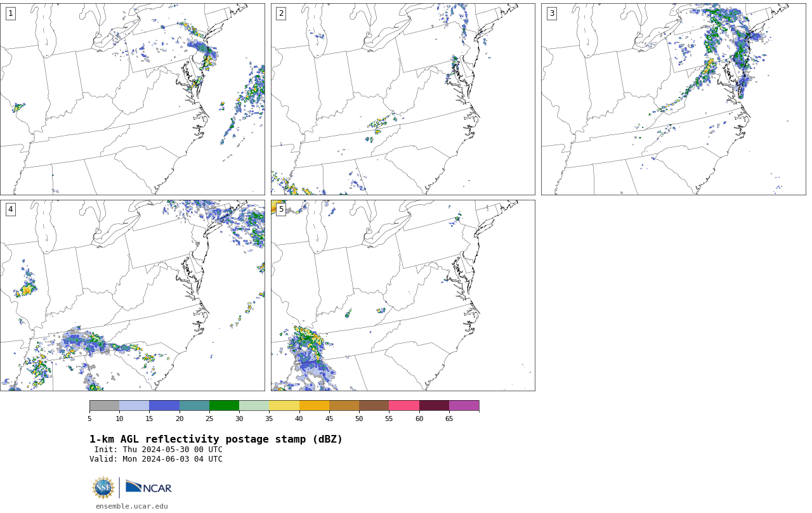This screenshot has height=513, width=812.
Task: Click the reflectivity postage stamp title
Action: point(216,439)
